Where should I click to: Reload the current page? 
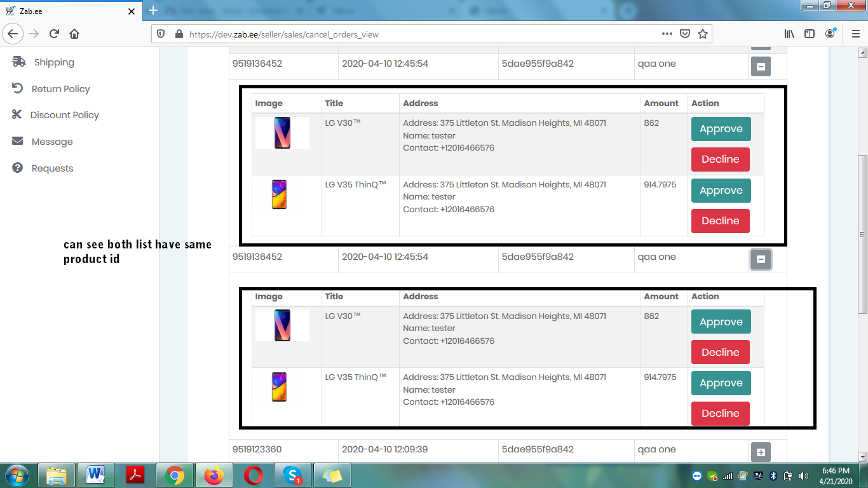(54, 34)
